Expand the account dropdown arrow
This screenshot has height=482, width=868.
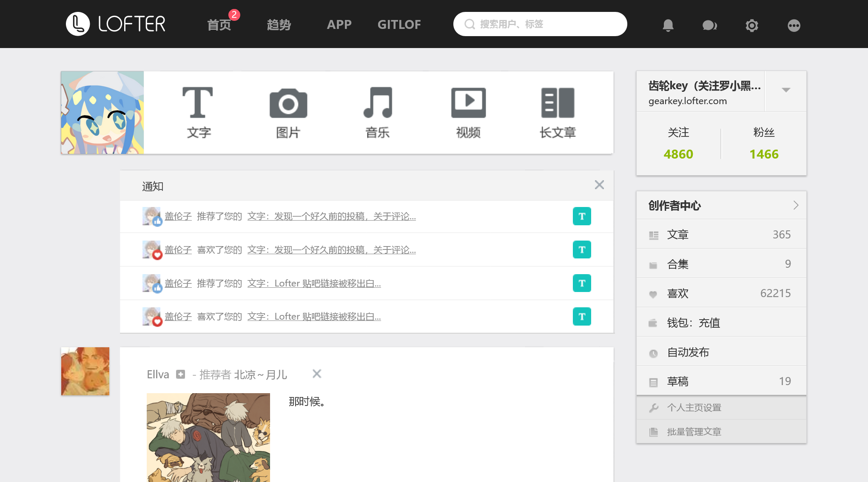tap(785, 91)
